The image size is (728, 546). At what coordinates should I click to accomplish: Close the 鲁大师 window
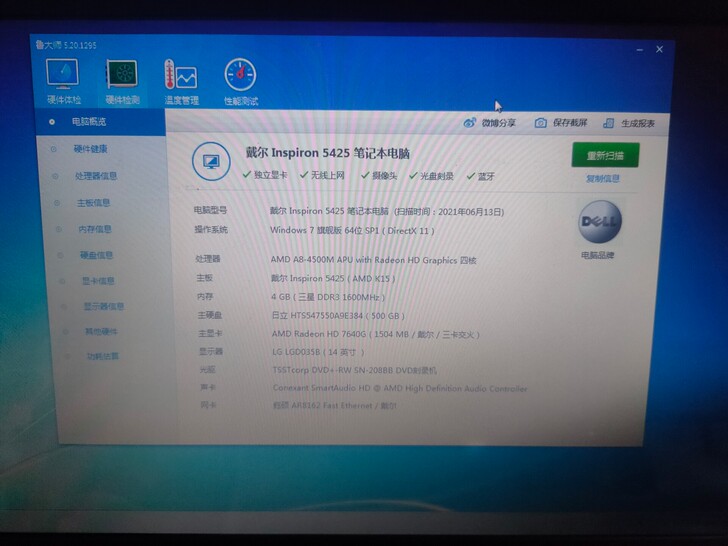659,49
